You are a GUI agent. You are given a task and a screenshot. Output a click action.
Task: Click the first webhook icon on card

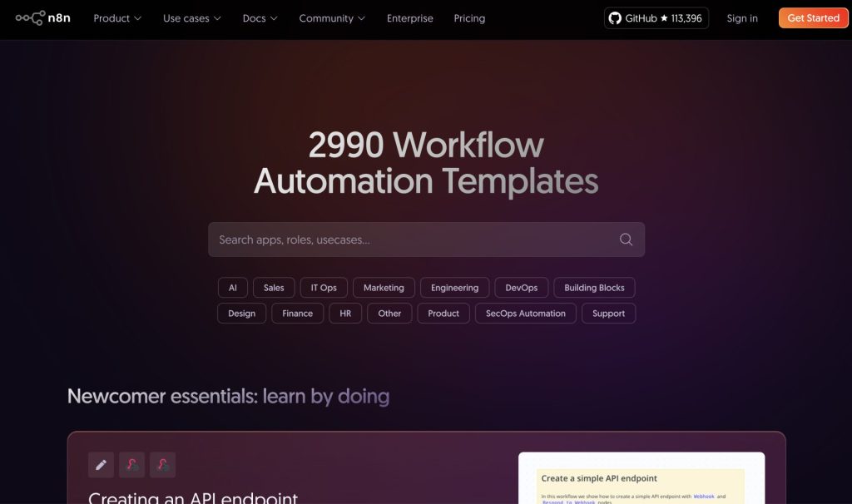(x=132, y=465)
